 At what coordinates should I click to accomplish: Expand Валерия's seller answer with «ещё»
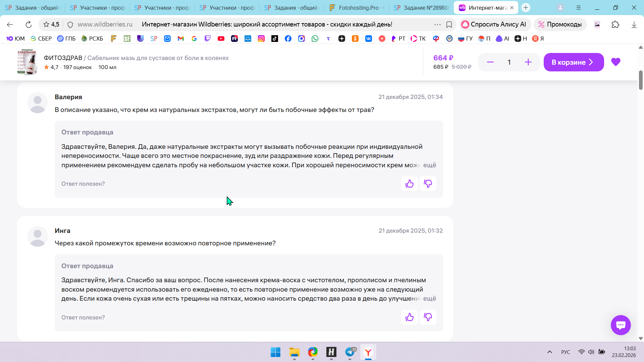tap(429, 165)
